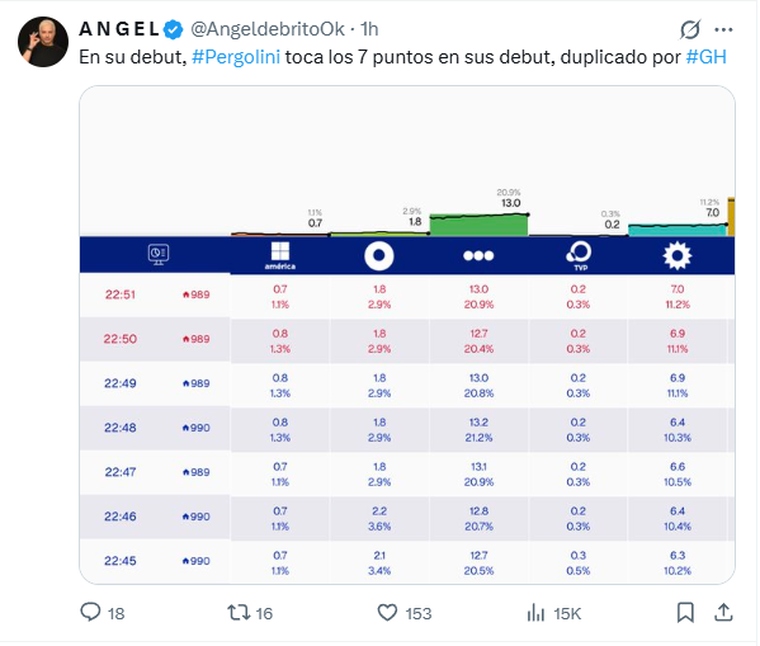Click the Grok slashed-circle icon

click(689, 29)
